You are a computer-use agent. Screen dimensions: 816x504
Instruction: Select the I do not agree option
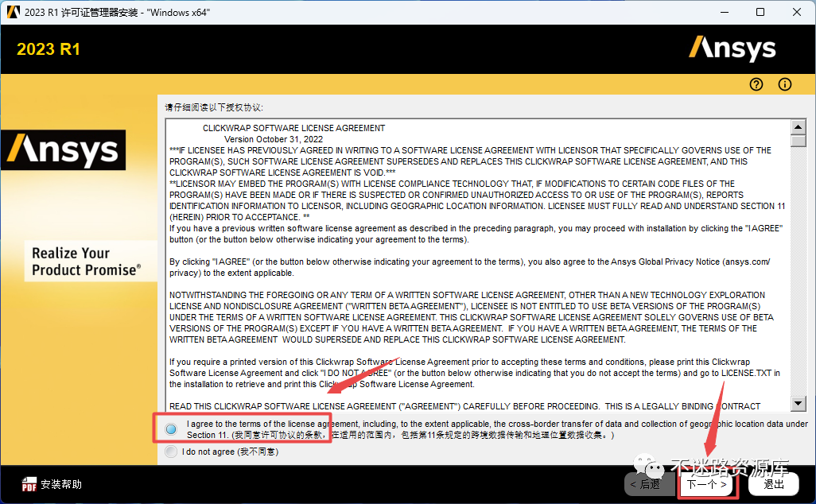[x=171, y=452]
